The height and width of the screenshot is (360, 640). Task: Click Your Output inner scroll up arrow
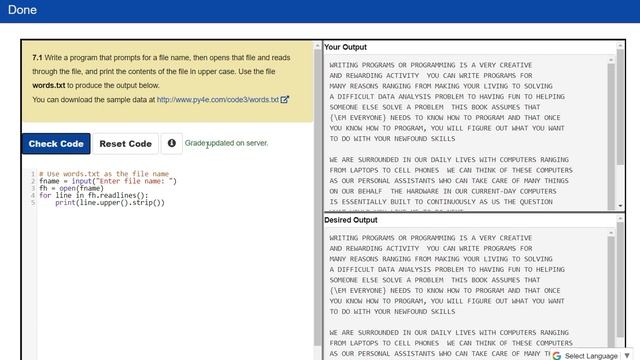611,60
